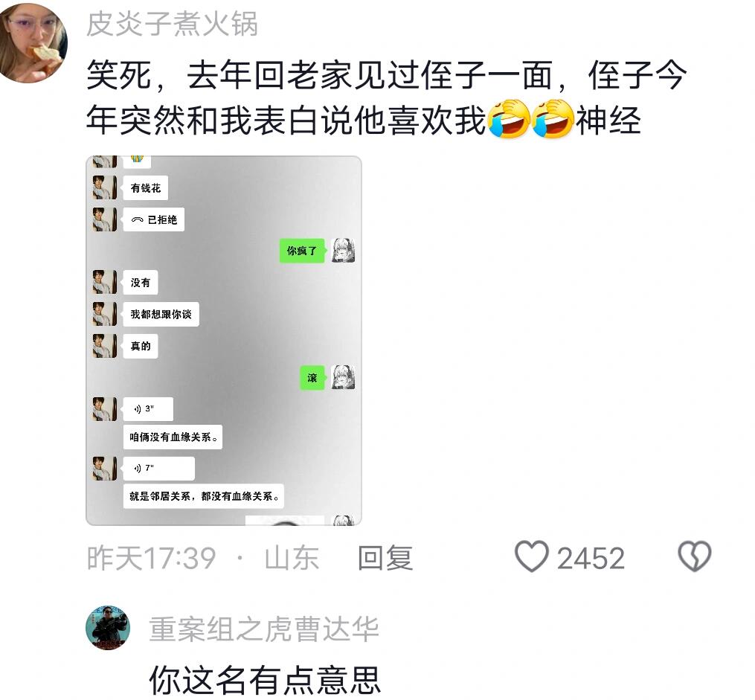The image size is (755, 700).
Task: Click the reply text 你这名有点意思
Action: tap(265, 680)
